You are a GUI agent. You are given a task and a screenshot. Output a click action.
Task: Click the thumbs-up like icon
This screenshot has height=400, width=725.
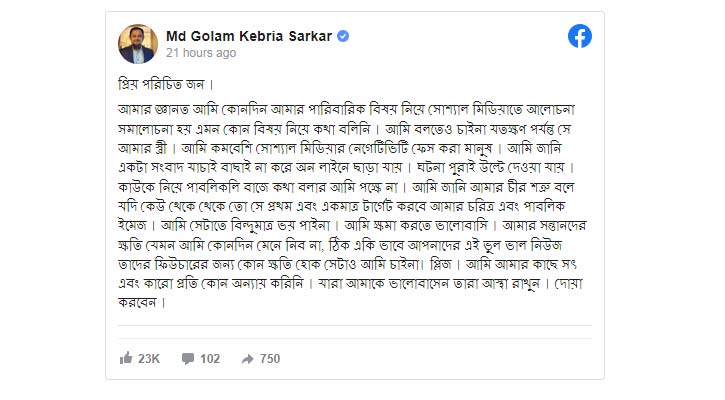coord(126,358)
